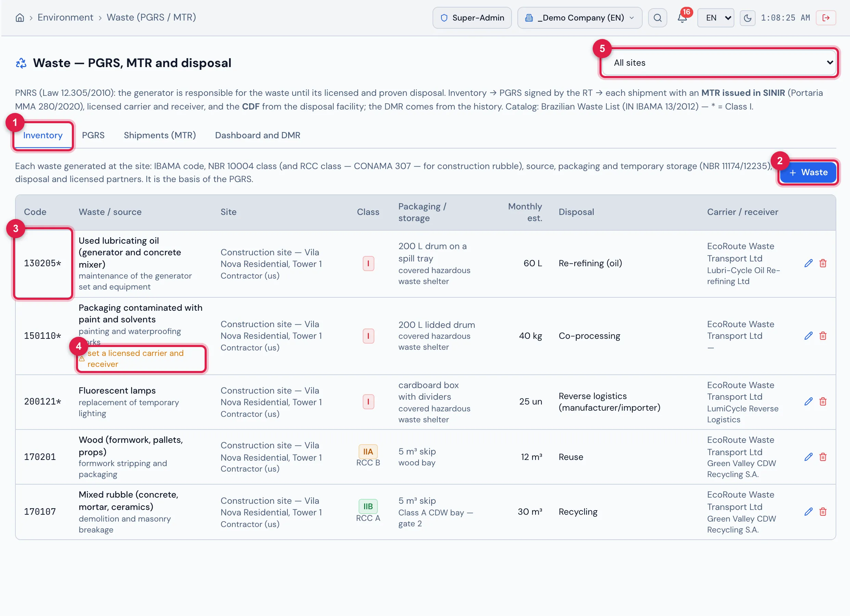Screen dimensions: 850x616
Task: Click the 30 m³ monthly estimate
Action: point(530,512)
